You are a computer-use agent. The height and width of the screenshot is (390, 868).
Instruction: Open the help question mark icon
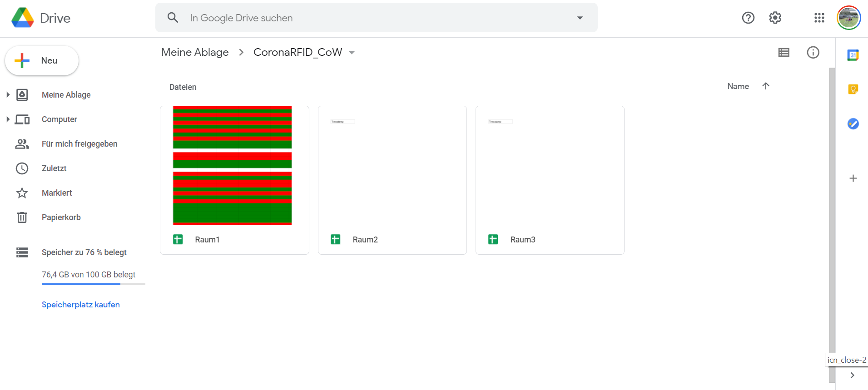tap(748, 18)
